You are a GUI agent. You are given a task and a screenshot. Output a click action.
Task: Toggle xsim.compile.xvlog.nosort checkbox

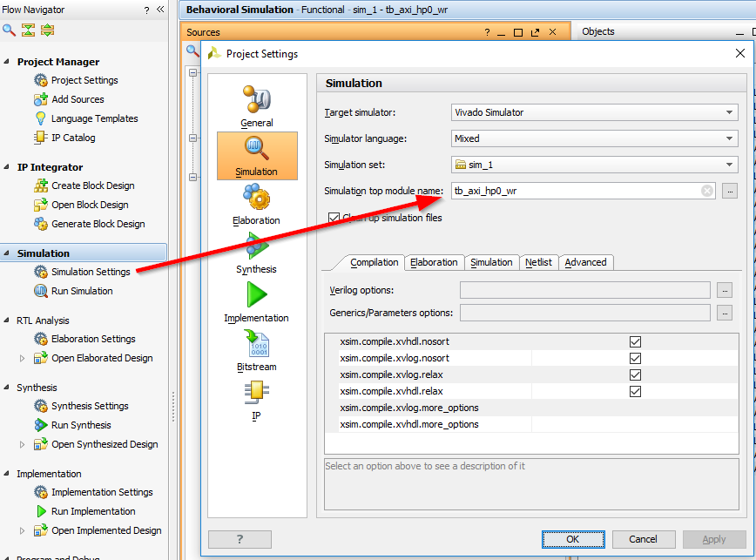click(x=635, y=358)
